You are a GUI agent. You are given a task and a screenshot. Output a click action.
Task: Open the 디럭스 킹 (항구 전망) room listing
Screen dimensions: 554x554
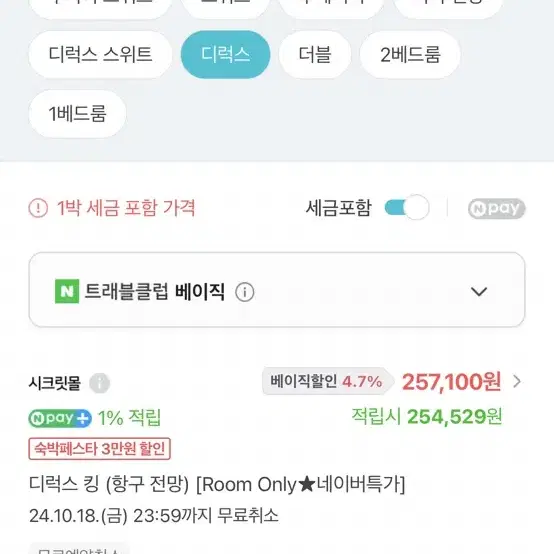click(217, 484)
